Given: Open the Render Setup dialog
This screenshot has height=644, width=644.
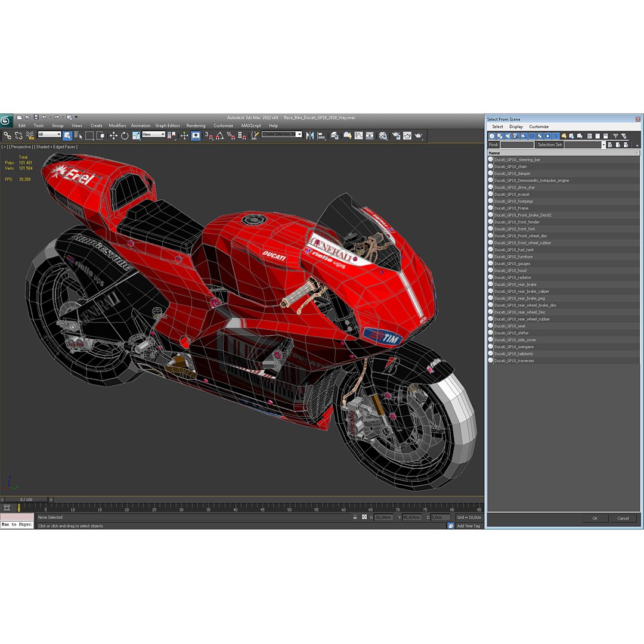Looking at the screenshot, I should (396, 135).
